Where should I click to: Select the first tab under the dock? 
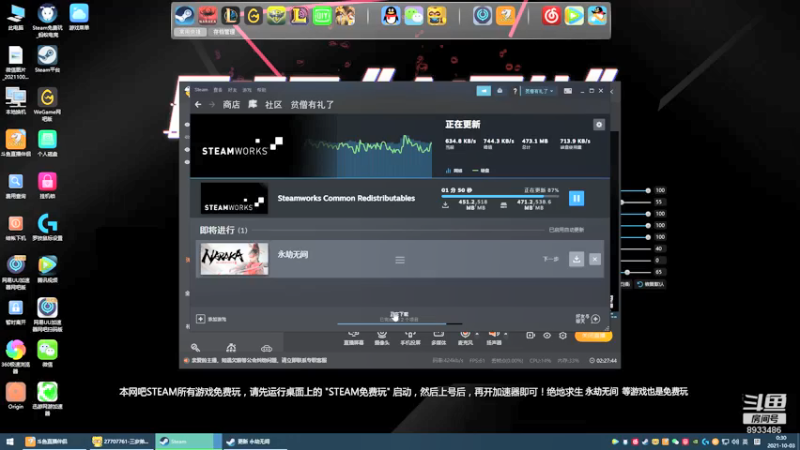[190, 32]
